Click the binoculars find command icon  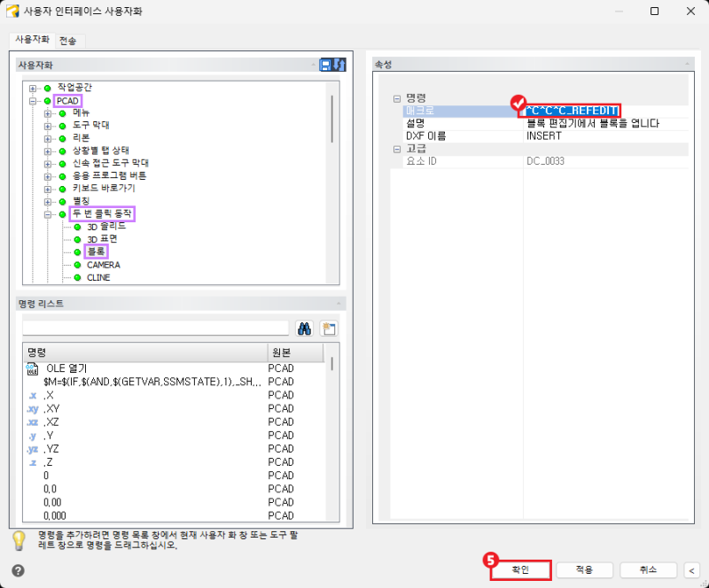click(304, 329)
